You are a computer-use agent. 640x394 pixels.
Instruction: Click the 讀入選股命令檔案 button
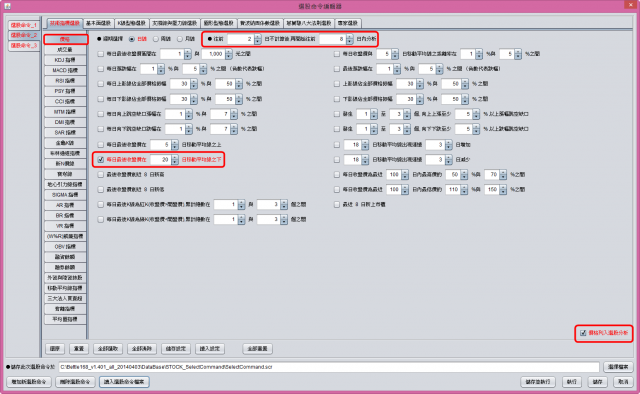pyautogui.click(x=124, y=382)
